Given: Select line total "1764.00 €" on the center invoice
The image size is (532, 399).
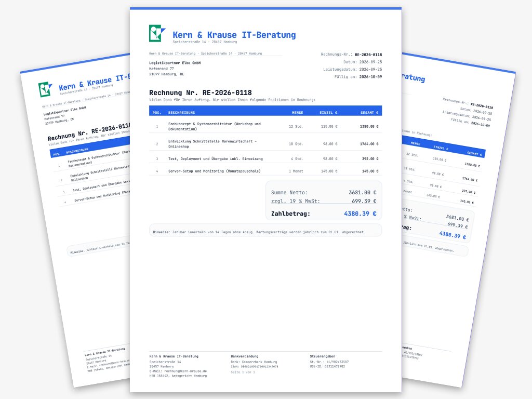Looking at the screenshot, I should (x=369, y=144).
